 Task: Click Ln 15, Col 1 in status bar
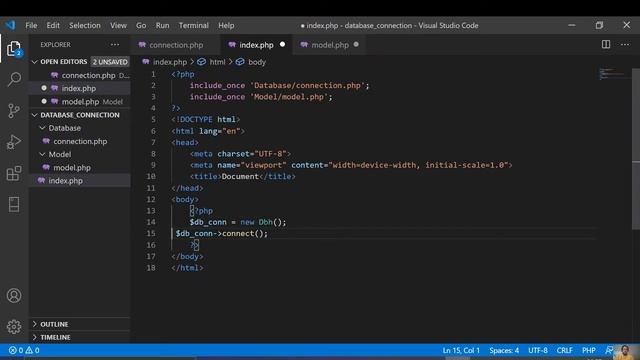point(461,350)
